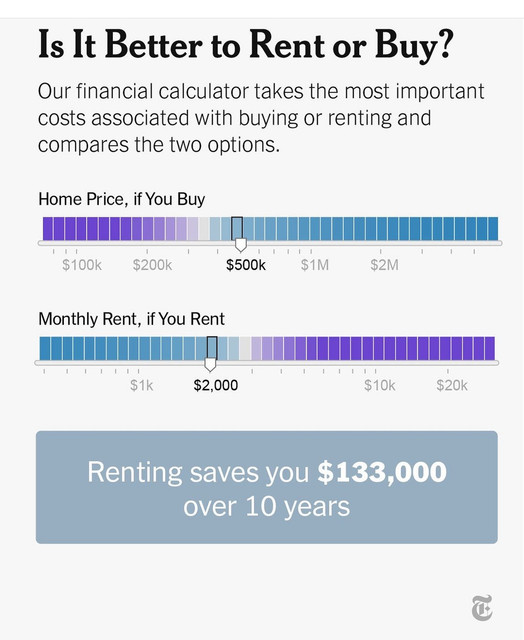Click the leftmost blue Monthly Rent swatch
This screenshot has width=524, height=640.
click(45, 348)
